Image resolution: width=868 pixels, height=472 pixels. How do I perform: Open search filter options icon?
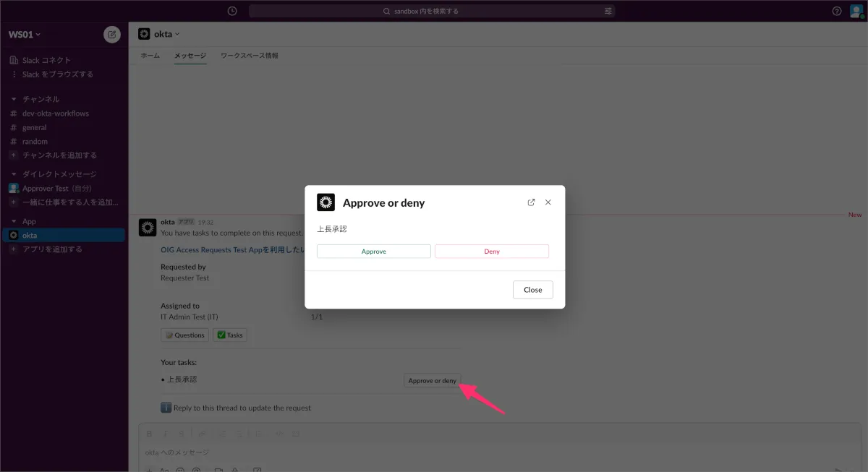point(608,11)
